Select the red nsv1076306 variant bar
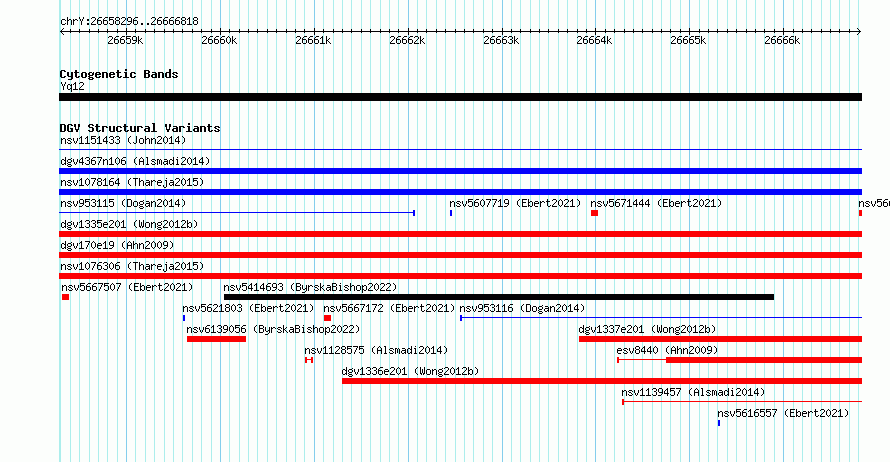The height and width of the screenshot is (462, 890). (x=460, y=276)
